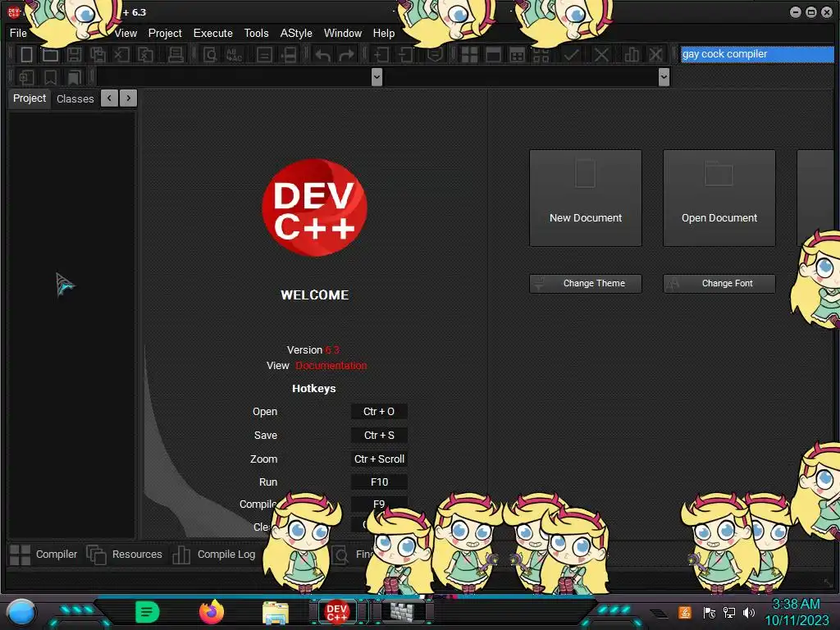Screen dimensions: 840x630
Task: Click the Rebuild All toolbar icon
Action: pos(541,54)
